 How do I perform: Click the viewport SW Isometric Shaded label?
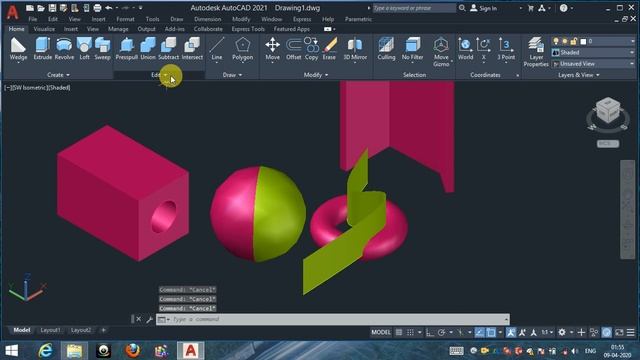coord(37,88)
